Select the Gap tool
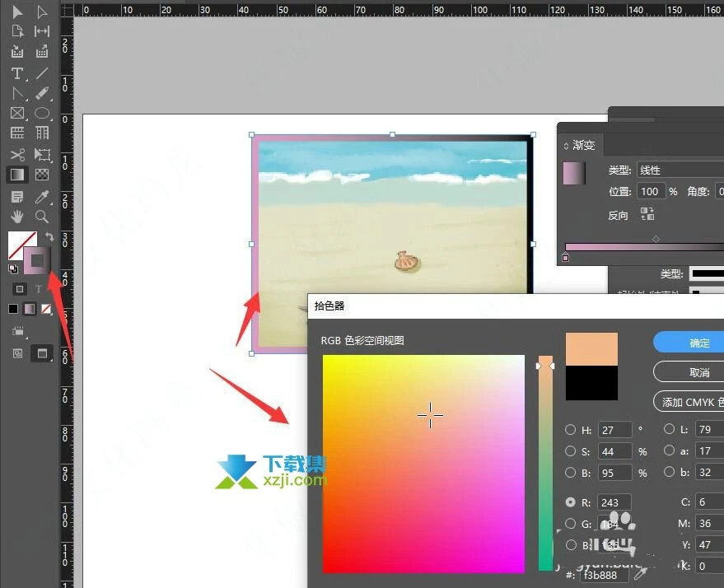The image size is (724, 588). point(42,31)
